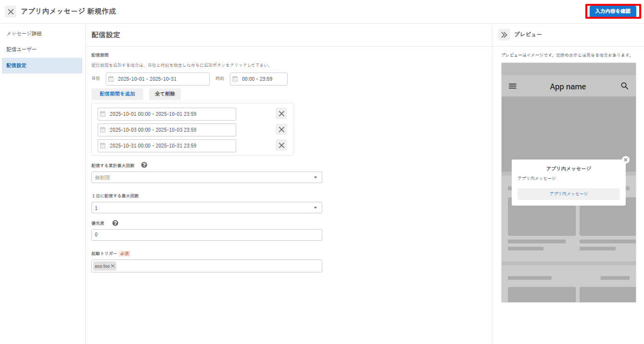Click アプリ内メッセージ button in preview popup

click(568, 194)
